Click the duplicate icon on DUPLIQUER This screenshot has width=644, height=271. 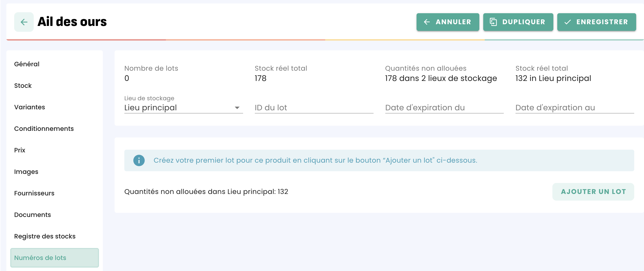pyautogui.click(x=493, y=22)
